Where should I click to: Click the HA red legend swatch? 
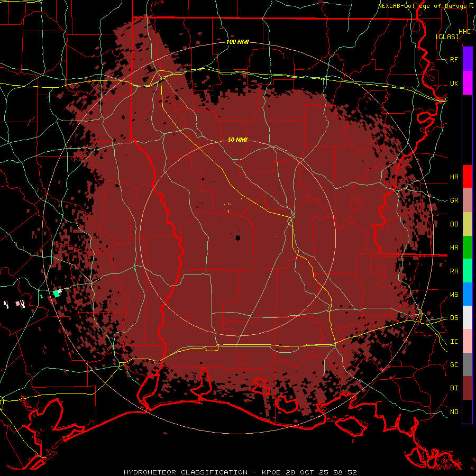coord(467,177)
